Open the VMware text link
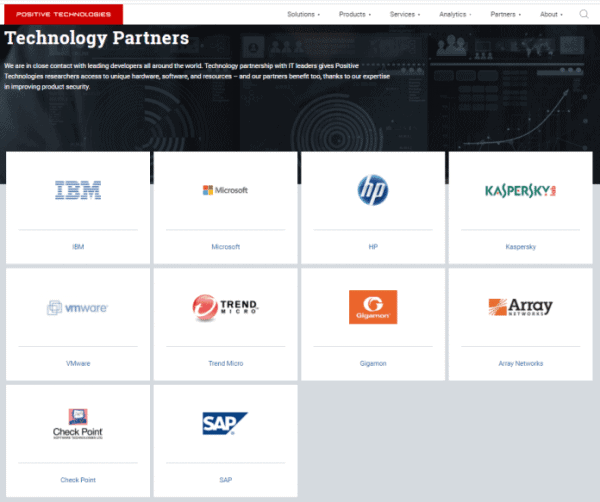The height and width of the screenshot is (502, 600). [x=78, y=363]
